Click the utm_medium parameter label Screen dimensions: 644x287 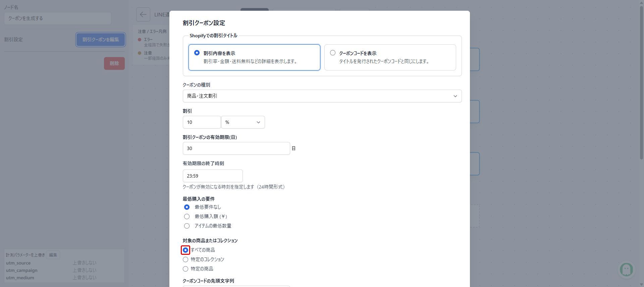[x=20, y=278]
